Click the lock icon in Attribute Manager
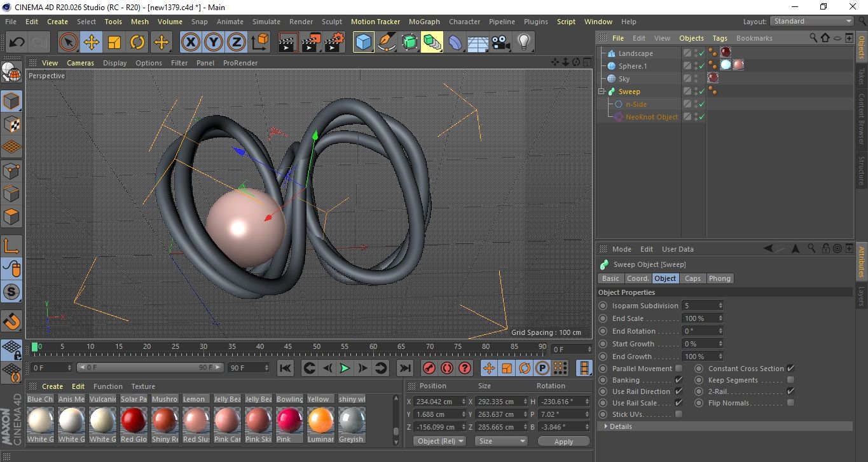The width and height of the screenshot is (868, 462). [x=825, y=248]
